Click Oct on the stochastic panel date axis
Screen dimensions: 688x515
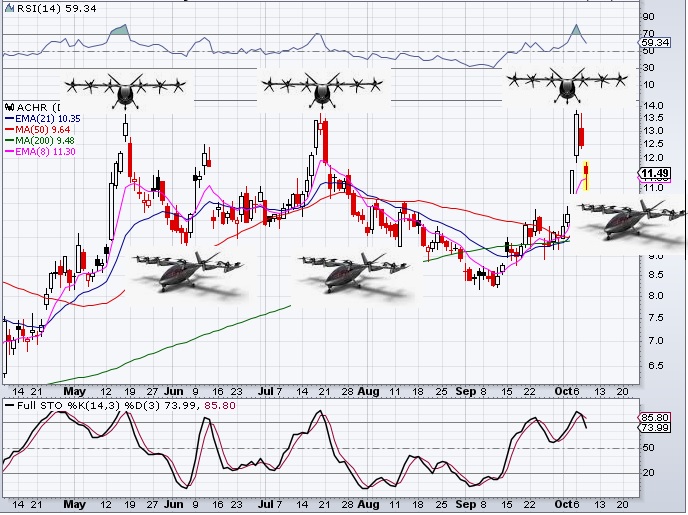pos(563,504)
